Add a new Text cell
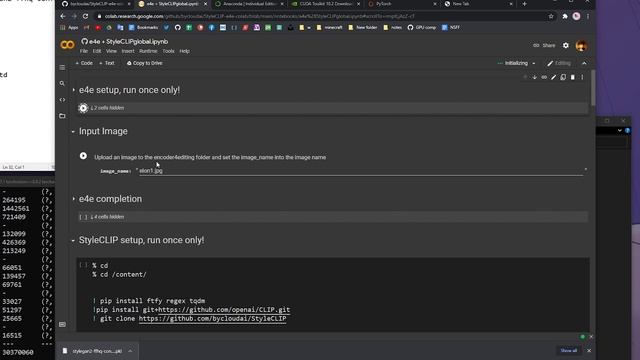This screenshot has height=360, width=640. coord(107,63)
